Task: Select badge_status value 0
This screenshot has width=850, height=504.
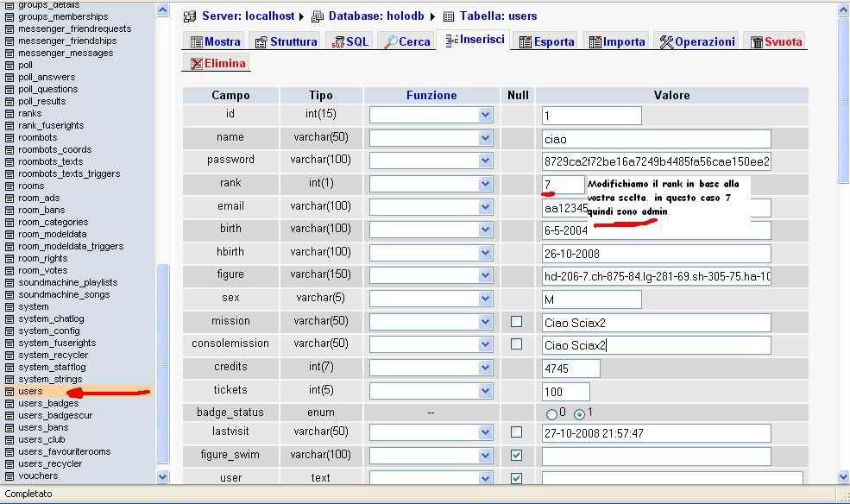Action: (x=551, y=414)
